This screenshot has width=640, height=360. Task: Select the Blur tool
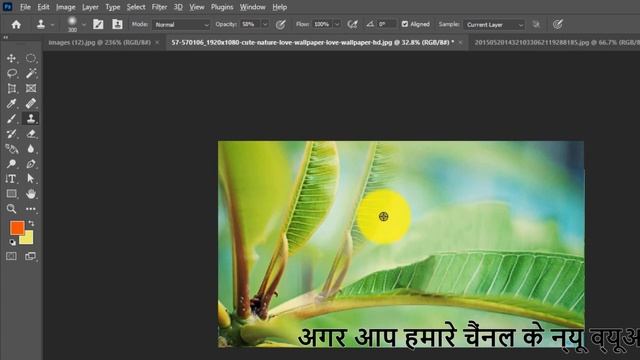click(31, 149)
